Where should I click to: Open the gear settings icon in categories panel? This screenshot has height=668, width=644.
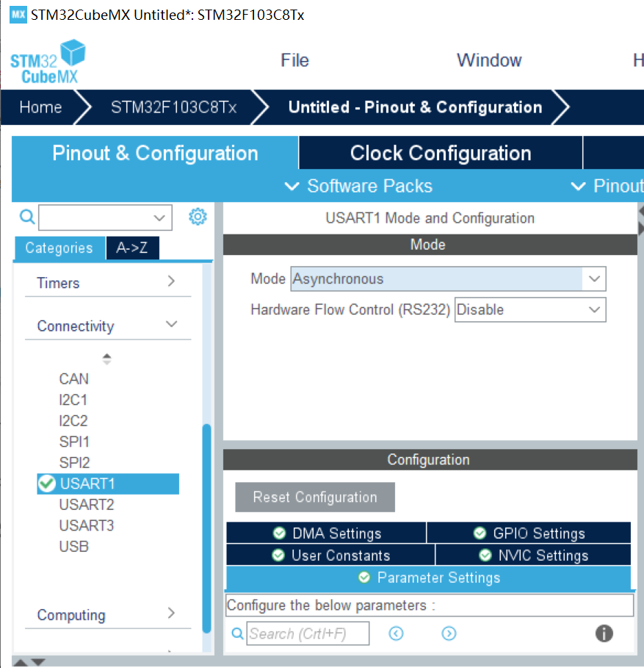[x=198, y=217]
